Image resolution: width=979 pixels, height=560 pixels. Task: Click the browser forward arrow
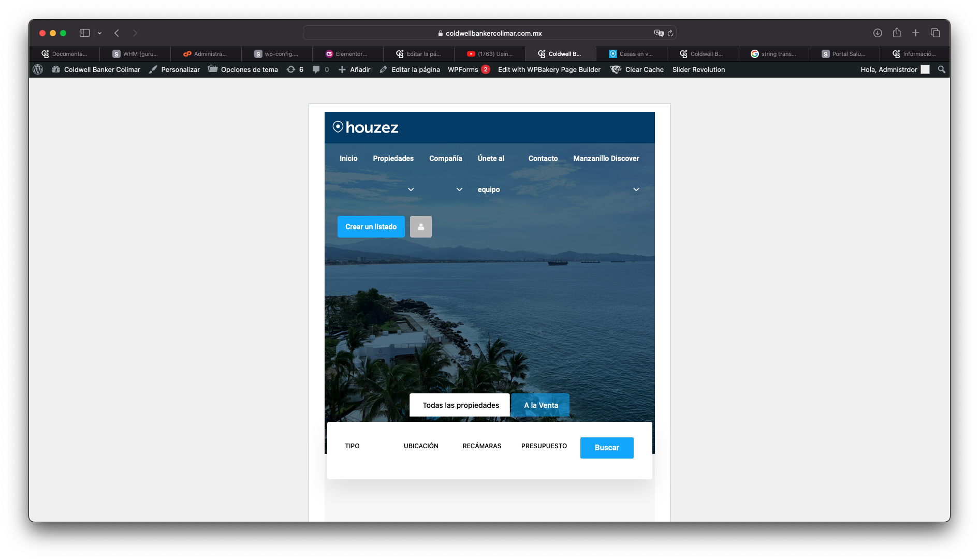click(135, 33)
